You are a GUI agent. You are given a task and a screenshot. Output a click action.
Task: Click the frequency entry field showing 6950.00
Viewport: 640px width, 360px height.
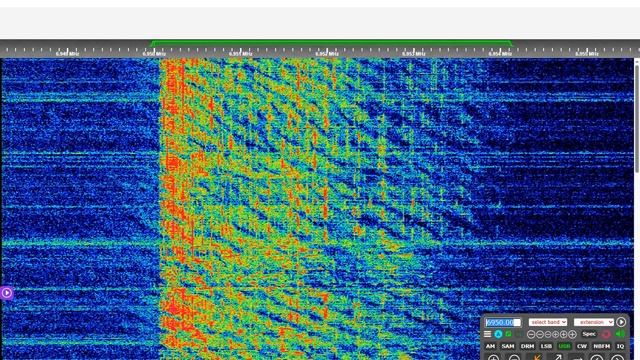click(x=503, y=322)
